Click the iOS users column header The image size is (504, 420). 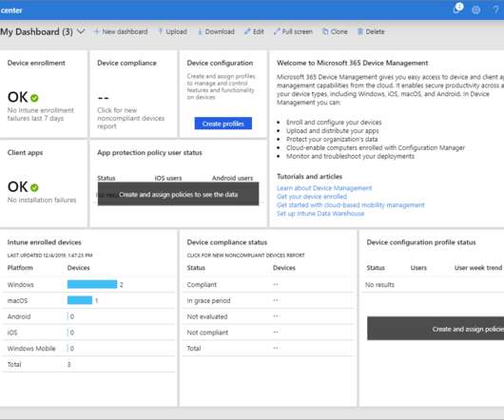[168, 179]
